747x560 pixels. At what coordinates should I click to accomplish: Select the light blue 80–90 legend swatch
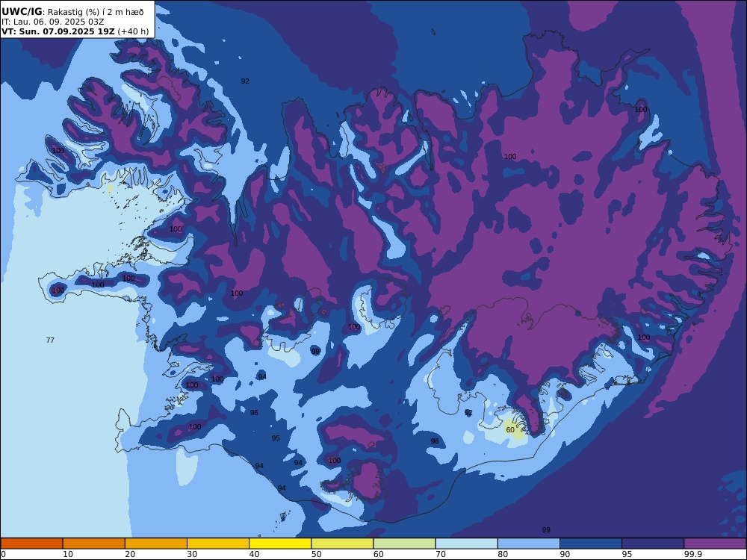click(529, 544)
